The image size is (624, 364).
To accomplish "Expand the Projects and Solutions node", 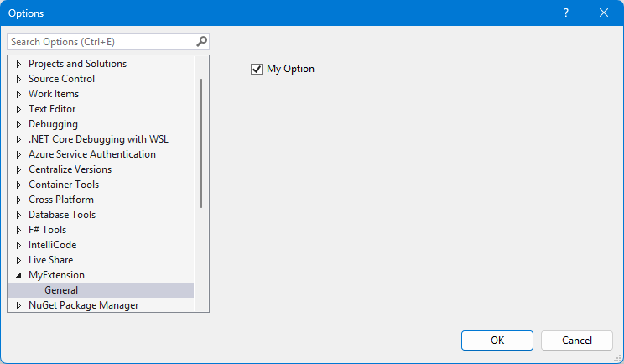I will click(19, 64).
